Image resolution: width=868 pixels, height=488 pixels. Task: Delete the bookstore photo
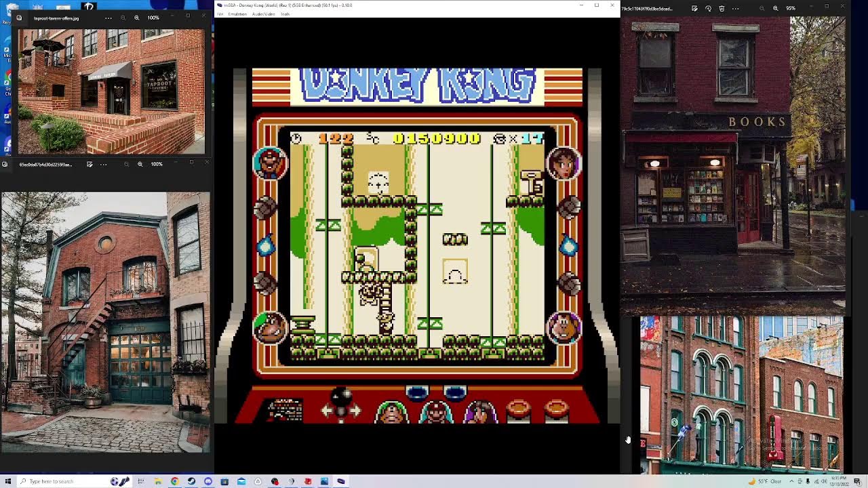(x=722, y=9)
